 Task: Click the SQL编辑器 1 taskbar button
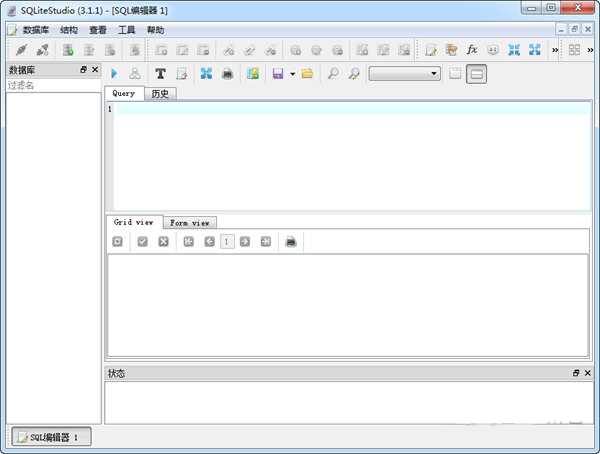click(50, 437)
